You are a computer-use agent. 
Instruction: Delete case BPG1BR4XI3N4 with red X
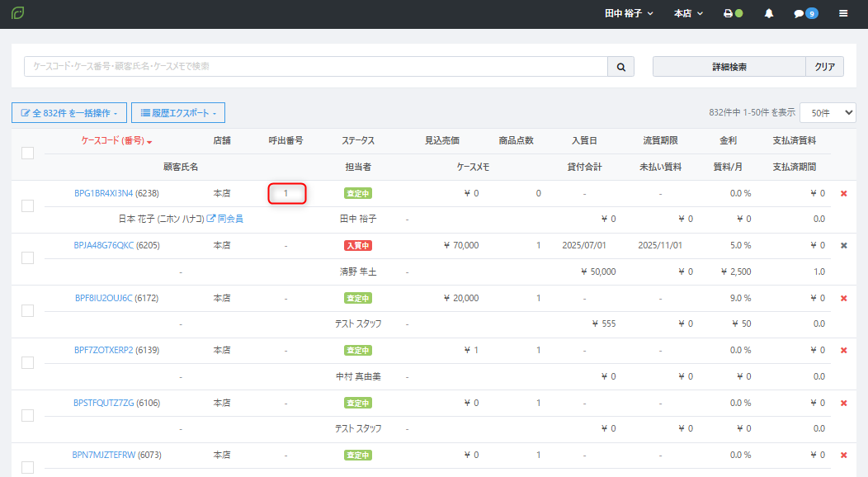843,193
